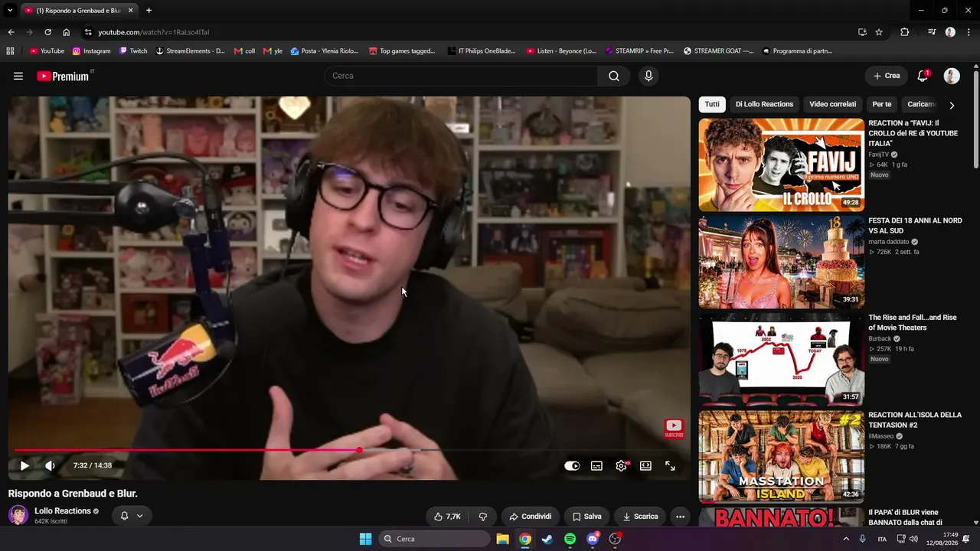Like the video with 7,7K likes

(x=447, y=517)
